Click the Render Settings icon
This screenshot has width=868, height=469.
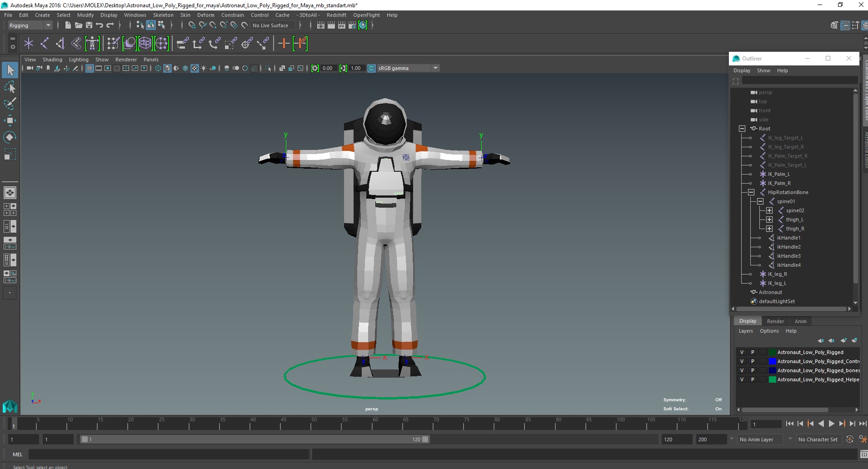tap(352, 25)
